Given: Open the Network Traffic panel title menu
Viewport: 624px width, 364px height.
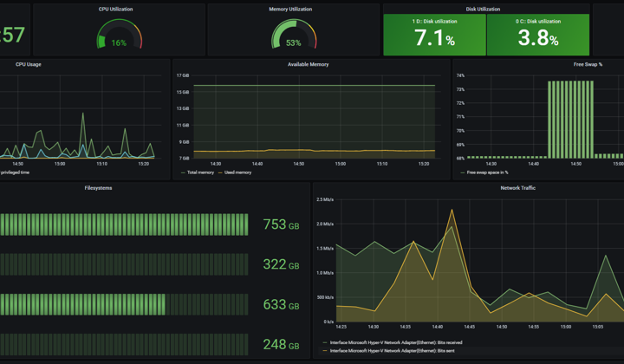Looking at the screenshot, I should coord(517,188).
